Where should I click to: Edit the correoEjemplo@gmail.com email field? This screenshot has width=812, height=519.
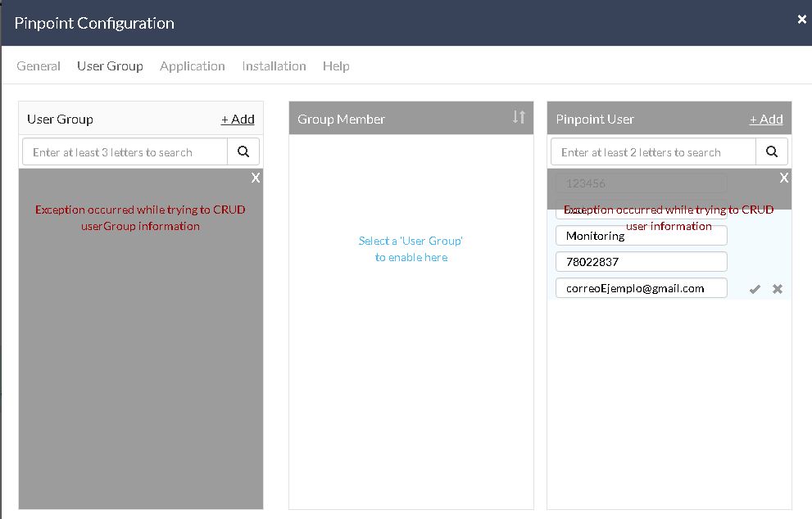641,288
